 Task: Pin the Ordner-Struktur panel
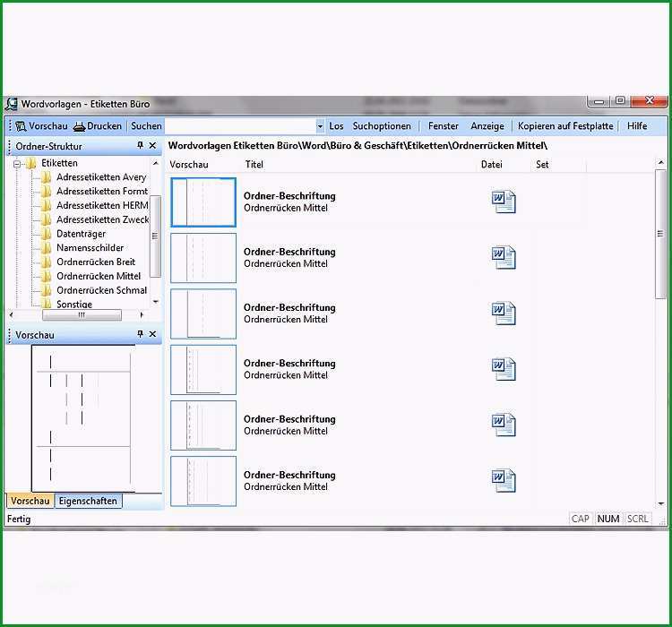click(x=140, y=146)
